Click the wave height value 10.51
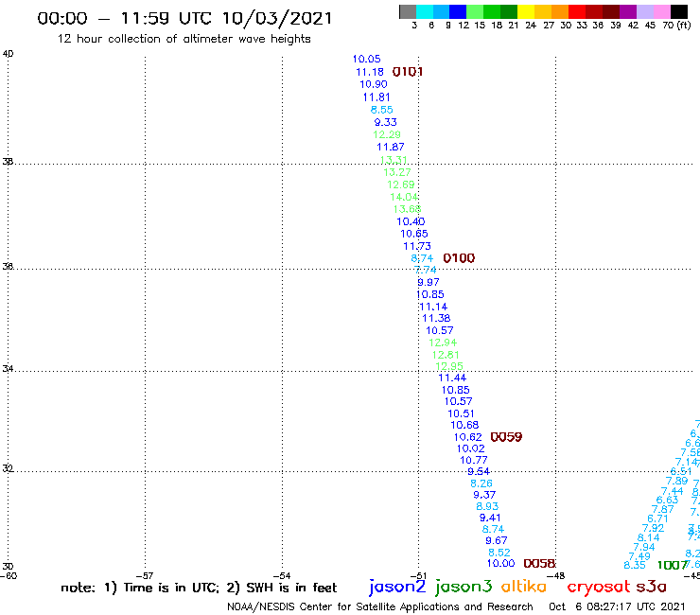Screen dimensions: 700x615 (462, 413)
